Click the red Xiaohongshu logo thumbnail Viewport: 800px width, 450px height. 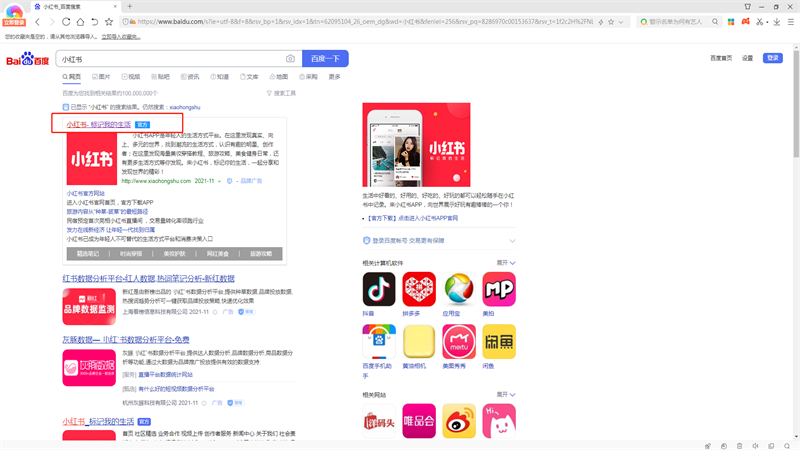click(x=92, y=159)
